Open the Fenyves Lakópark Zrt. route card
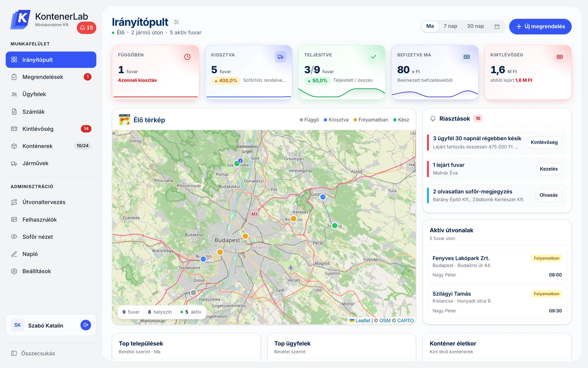The height and width of the screenshot is (368, 588). 497,267
